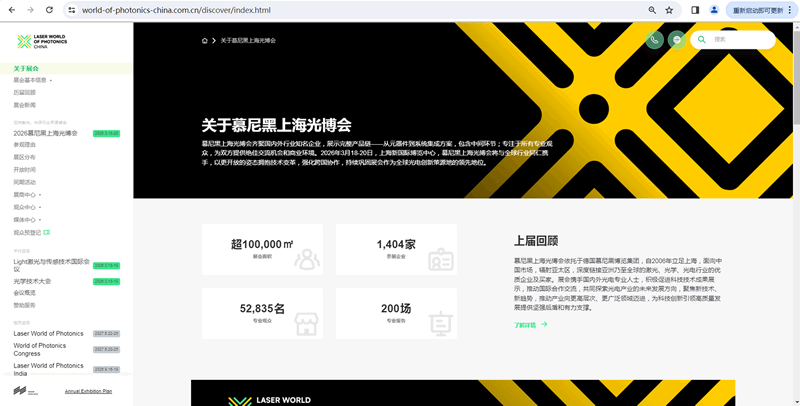
Task: Click the Laser World of Photonics China logo
Action: (40, 42)
